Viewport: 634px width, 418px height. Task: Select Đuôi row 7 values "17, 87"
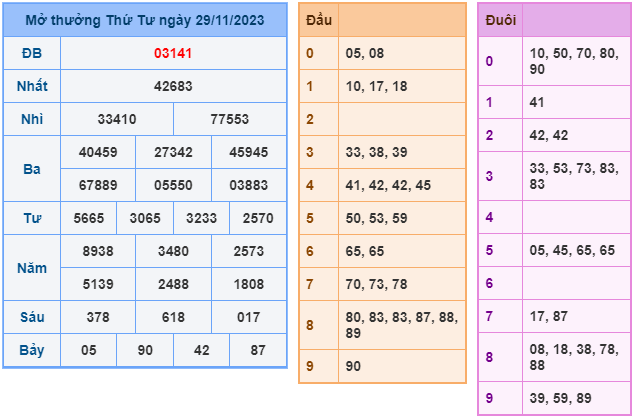(x=549, y=316)
